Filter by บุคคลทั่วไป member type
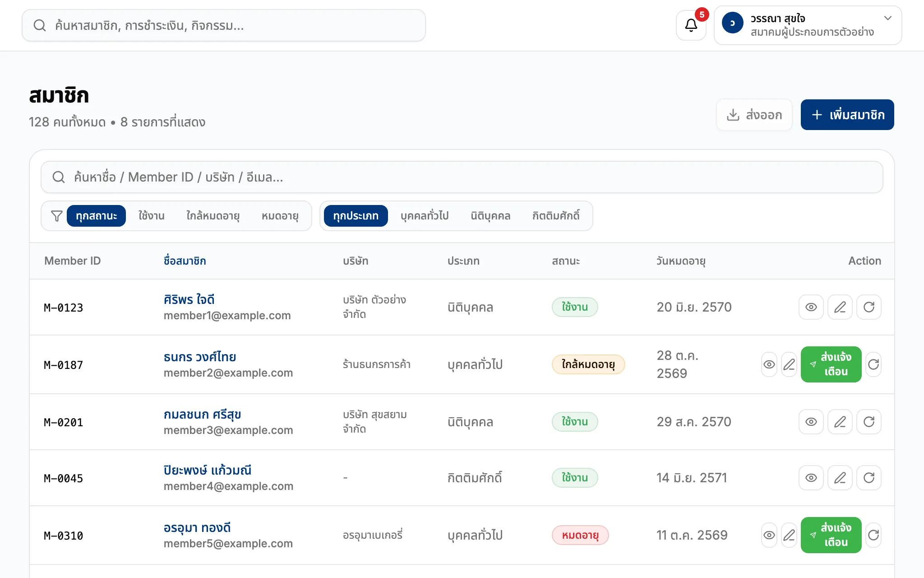 425,216
